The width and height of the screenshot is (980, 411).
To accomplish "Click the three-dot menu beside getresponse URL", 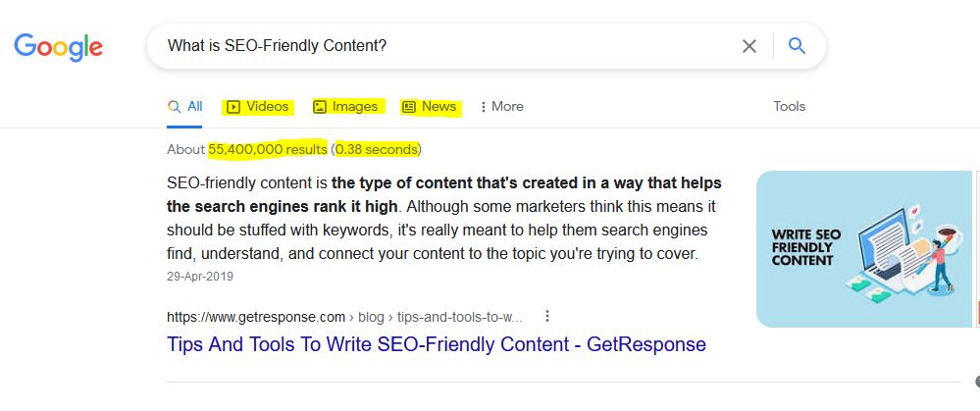I will [x=546, y=316].
